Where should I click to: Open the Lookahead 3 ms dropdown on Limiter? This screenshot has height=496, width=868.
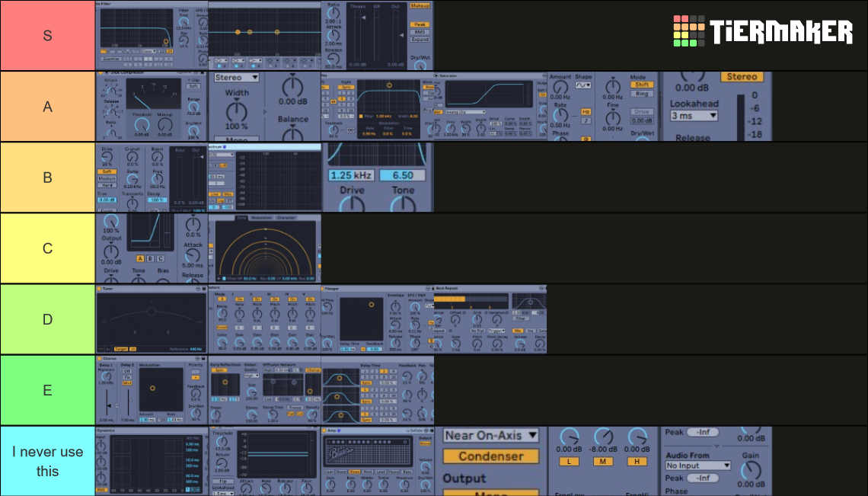694,117
